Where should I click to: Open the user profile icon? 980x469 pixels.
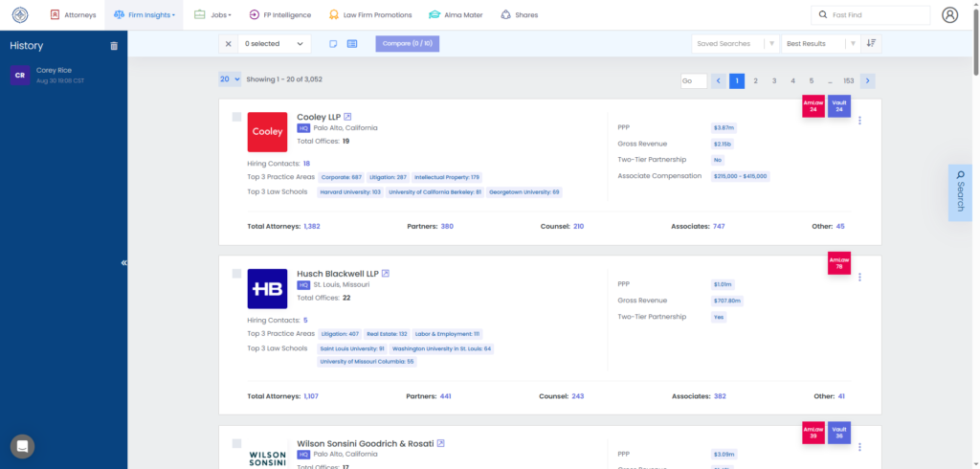coord(949,15)
